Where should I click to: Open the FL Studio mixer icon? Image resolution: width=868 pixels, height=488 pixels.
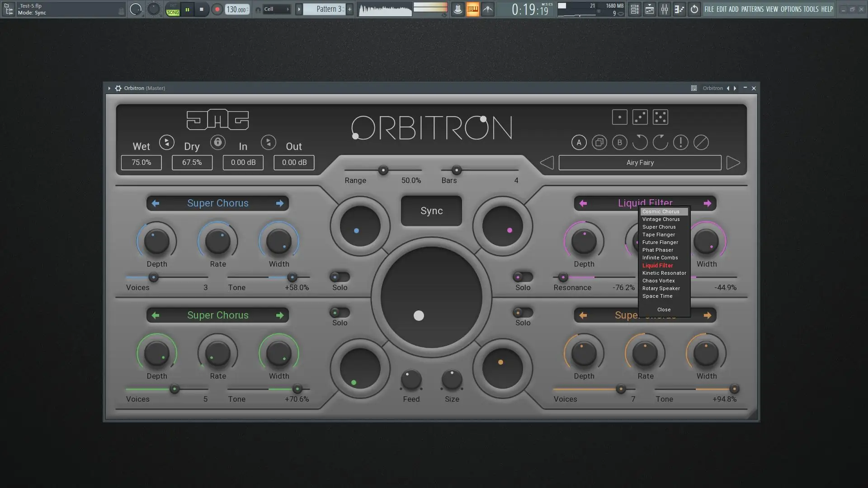point(664,9)
